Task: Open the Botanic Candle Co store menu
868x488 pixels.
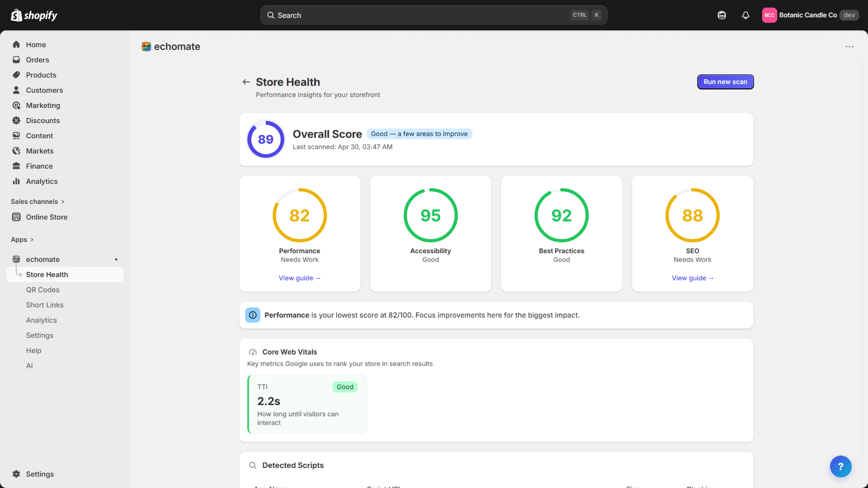Action: [810, 15]
